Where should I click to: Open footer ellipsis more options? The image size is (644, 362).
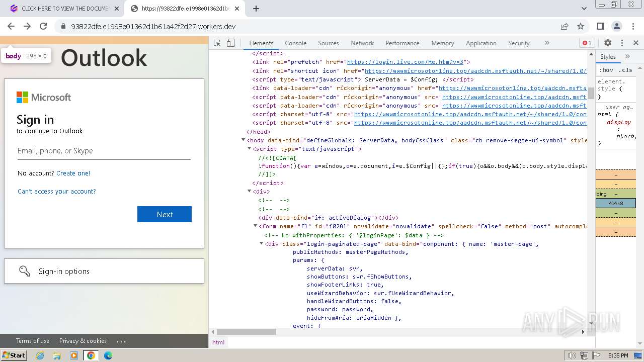click(121, 341)
